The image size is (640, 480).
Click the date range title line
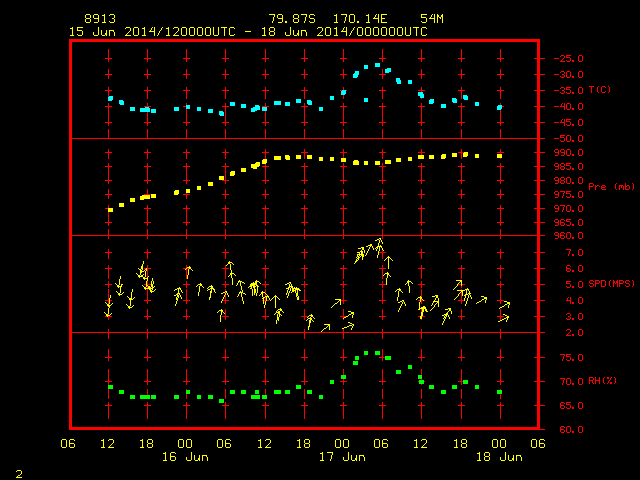[x=248, y=32]
